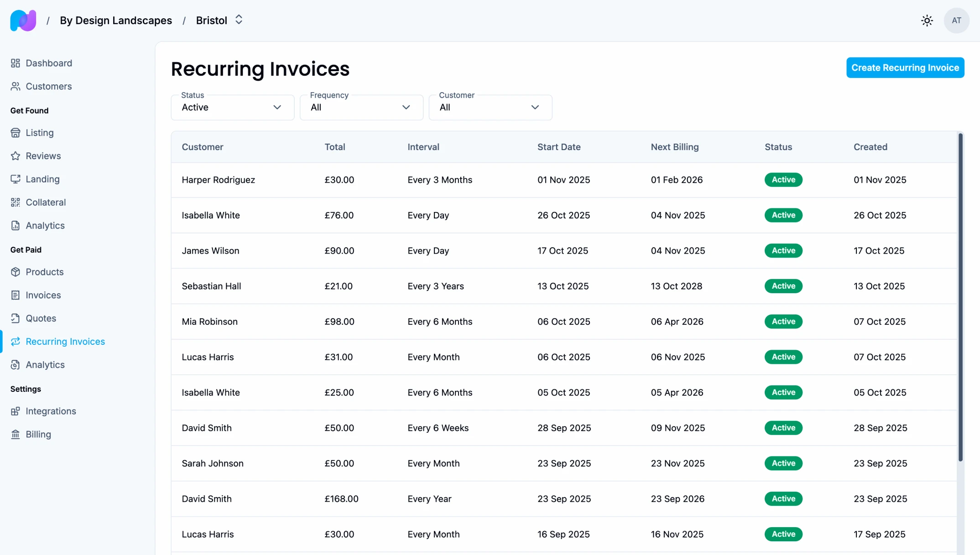980x555 pixels.
Task: Click the location switcher chevrons next to Bristol
Action: pyautogui.click(x=239, y=20)
